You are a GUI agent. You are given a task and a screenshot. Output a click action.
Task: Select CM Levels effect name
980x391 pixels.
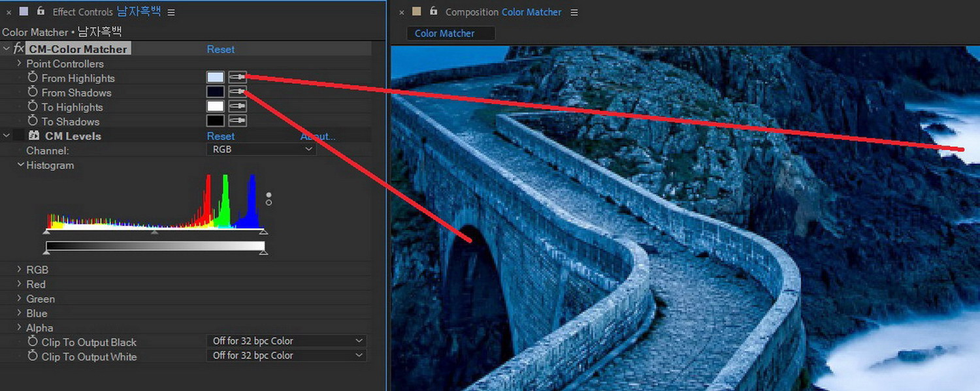click(x=73, y=136)
